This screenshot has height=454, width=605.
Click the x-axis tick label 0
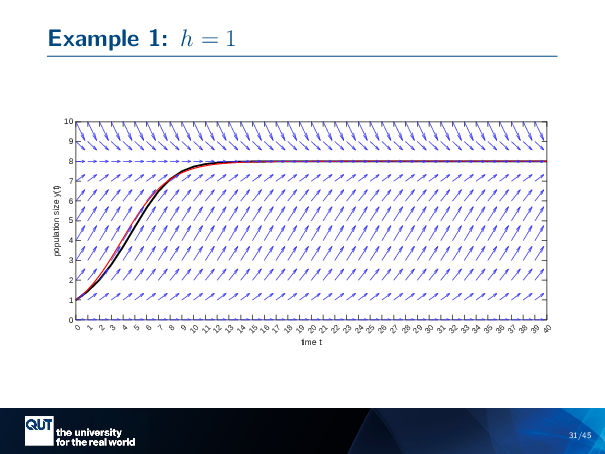click(77, 328)
